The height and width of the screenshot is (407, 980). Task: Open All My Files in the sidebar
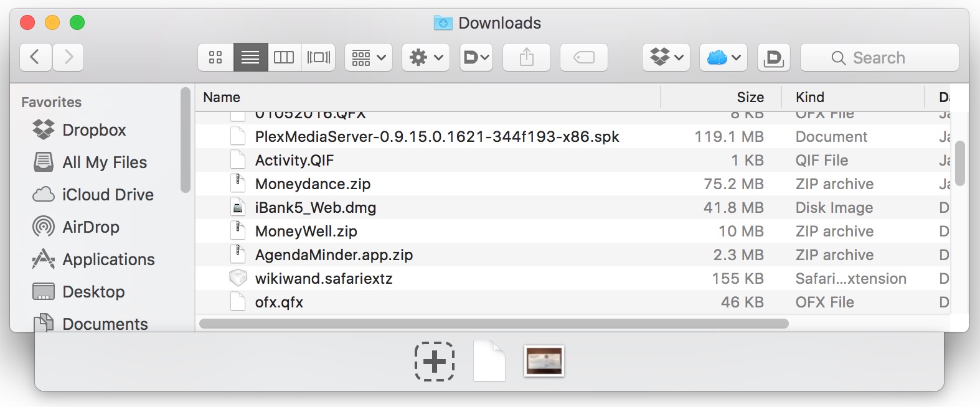(x=105, y=162)
